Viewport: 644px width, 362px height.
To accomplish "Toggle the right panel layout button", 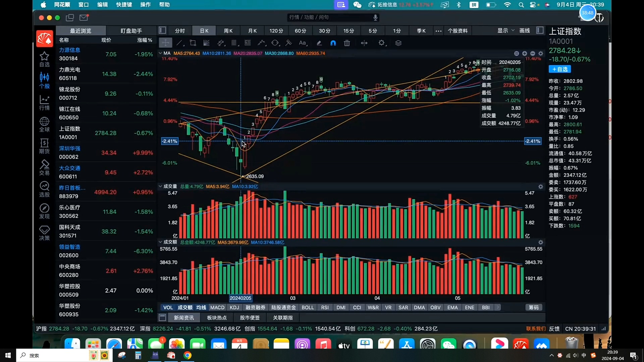I will click(540, 31).
